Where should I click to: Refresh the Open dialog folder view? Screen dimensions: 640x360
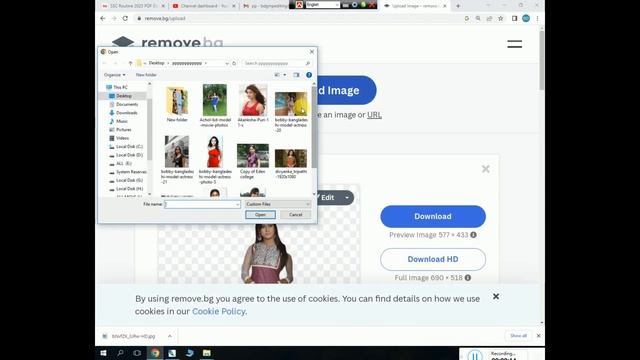click(234, 63)
